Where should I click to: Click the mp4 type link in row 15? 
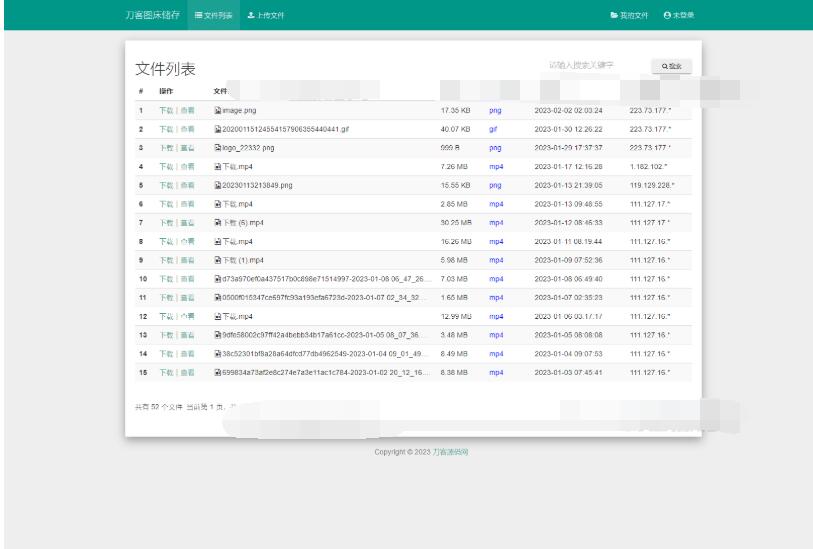(496, 372)
